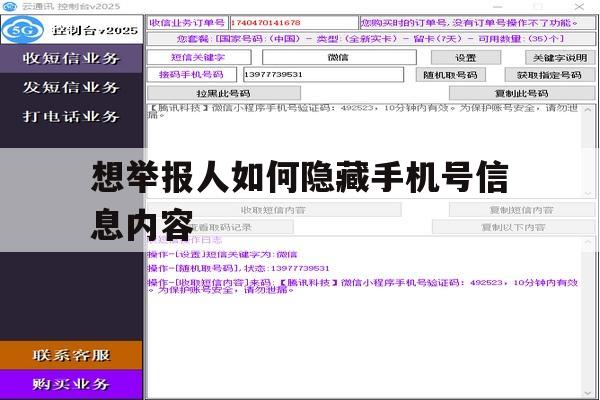Viewport: 600px width, 400px height.
Task: Minimize the 云通讯 控制台 window
Action: (497, 7)
